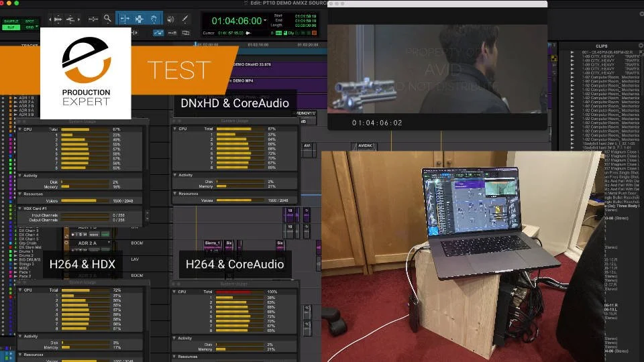Click the ADR 2 A track name

(87, 243)
